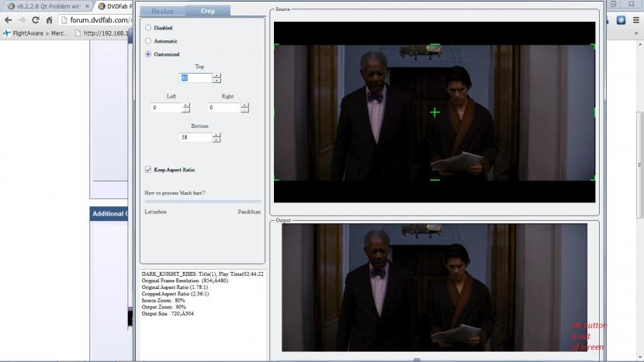Reload the browser page
Viewport: 644px width, 362px height.
tap(36, 19)
